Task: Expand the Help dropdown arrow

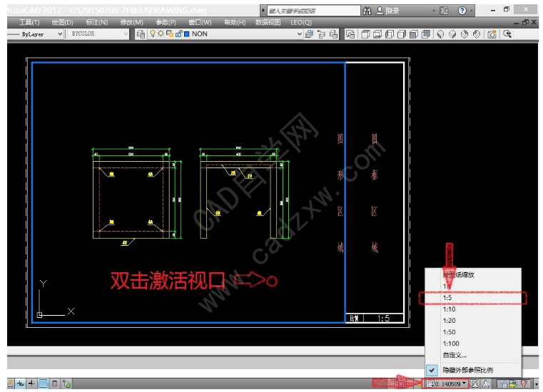Action: pos(472,11)
